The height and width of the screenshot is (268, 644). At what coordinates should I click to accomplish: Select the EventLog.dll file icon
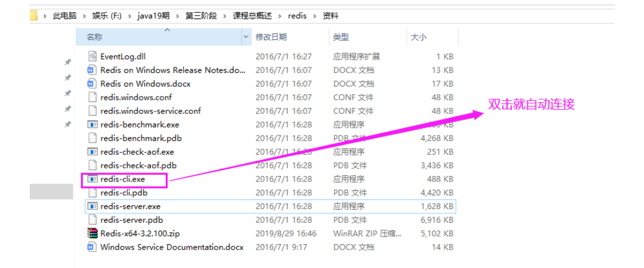[92, 56]
